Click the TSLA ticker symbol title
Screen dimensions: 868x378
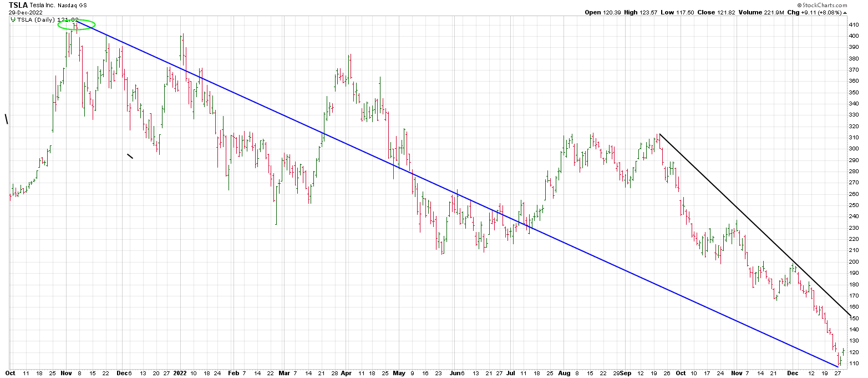point(18,5)
